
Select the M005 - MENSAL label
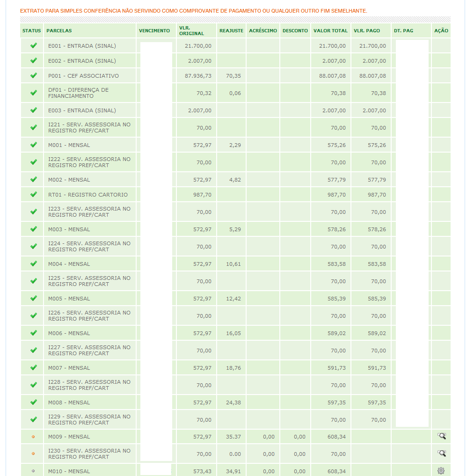tap(69, 299)
